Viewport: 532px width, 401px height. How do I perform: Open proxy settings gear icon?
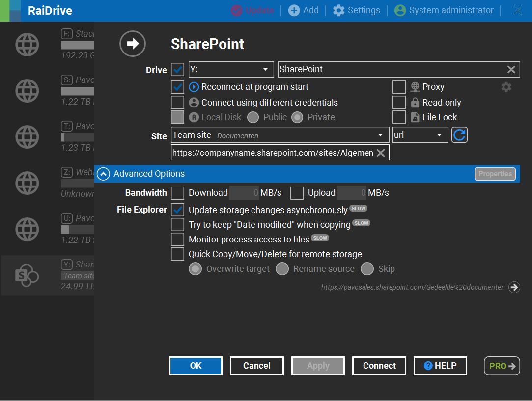point(506,87)
